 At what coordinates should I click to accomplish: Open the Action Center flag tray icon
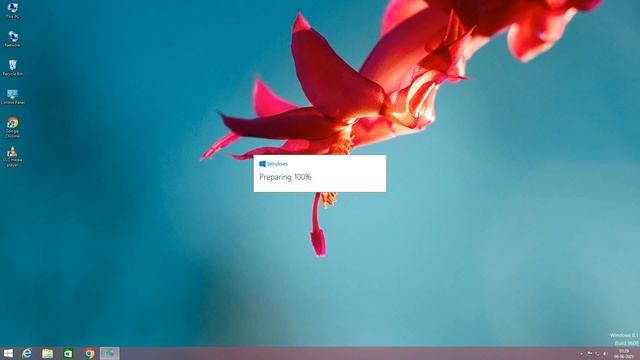point(589,354)
